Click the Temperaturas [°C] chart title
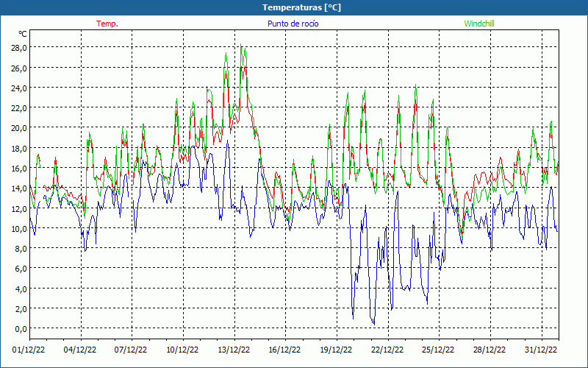 point(301,7)
